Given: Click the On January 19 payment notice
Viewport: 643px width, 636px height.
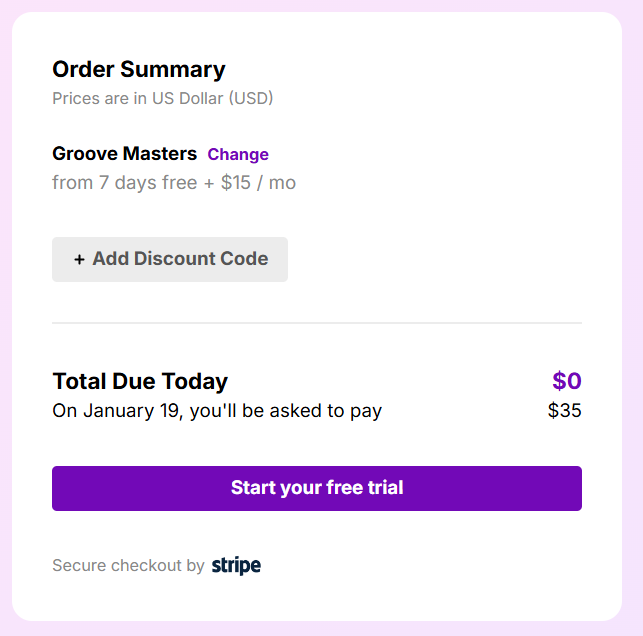Looking at the screenshot, I should 217,411.
